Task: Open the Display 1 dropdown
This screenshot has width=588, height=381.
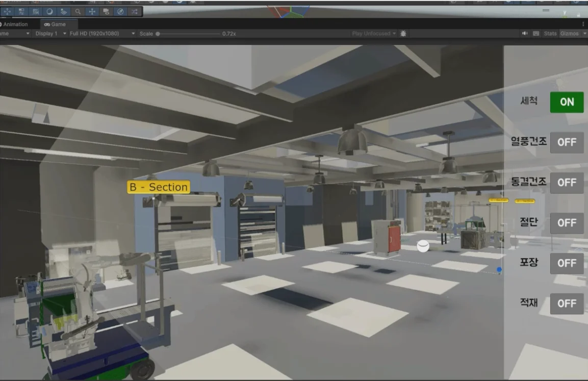Action: 50,34
